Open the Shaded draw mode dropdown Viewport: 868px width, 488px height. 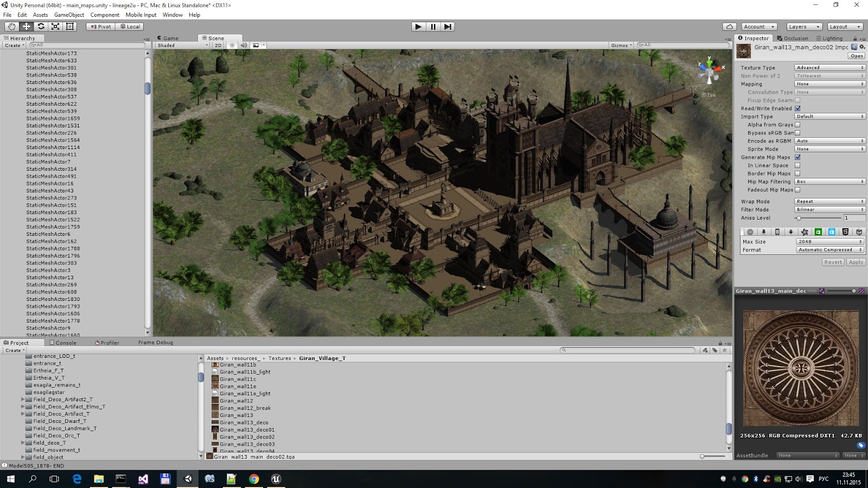click(179, 45)
